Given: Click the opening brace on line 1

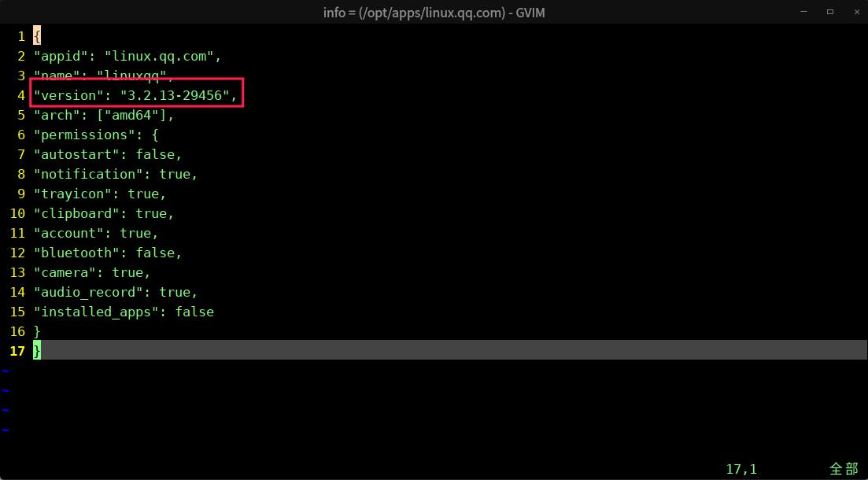Looking at the screenshot, I should [37, 36].
